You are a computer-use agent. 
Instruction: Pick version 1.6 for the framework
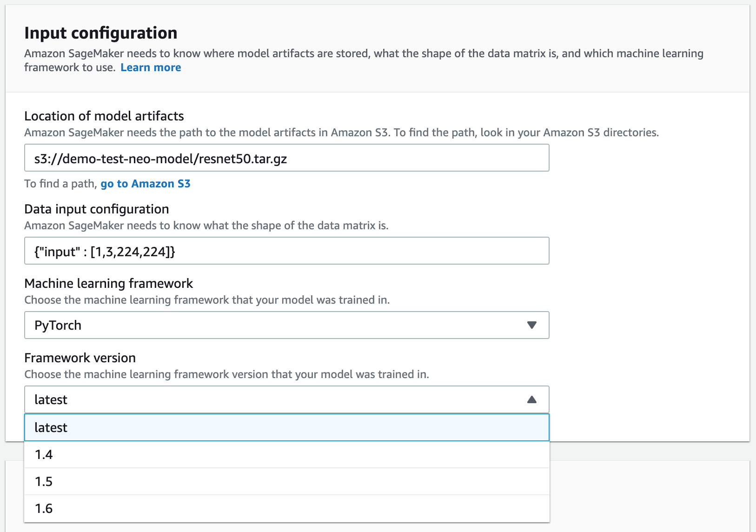[44, 509]
